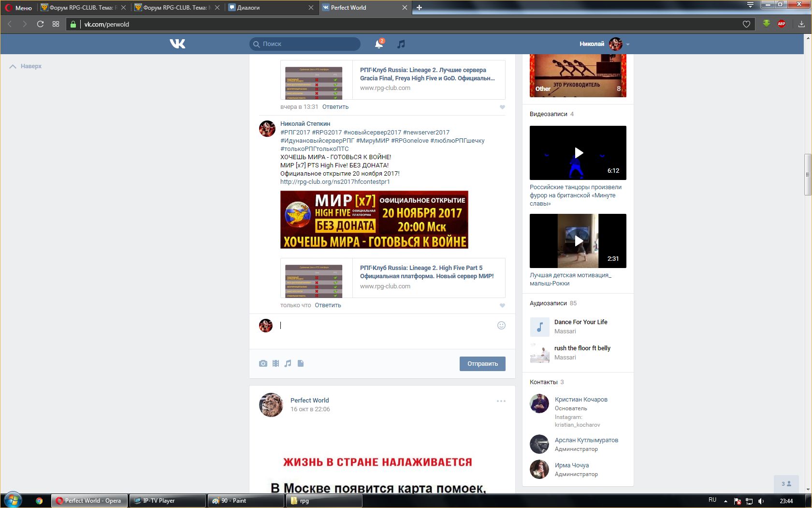
Task: Click the VK logo in header
Action: pos(177,44)
